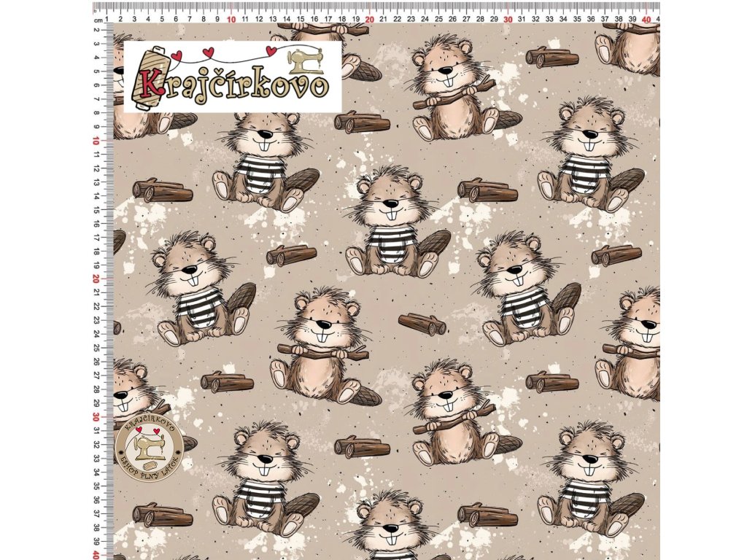Select the red 30 on the left ruler
747x560 pixels.
97,417
